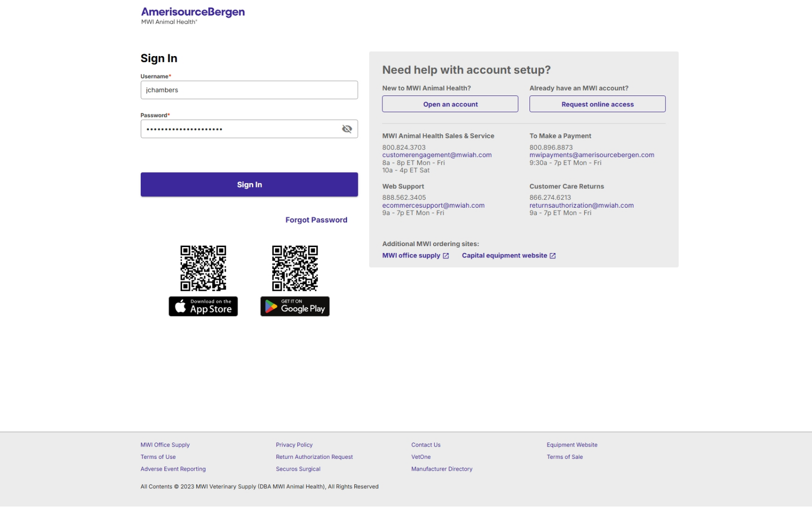812x507 pixels.
Task: Click the Need help with account setup heading
Action: coord(467,70)
